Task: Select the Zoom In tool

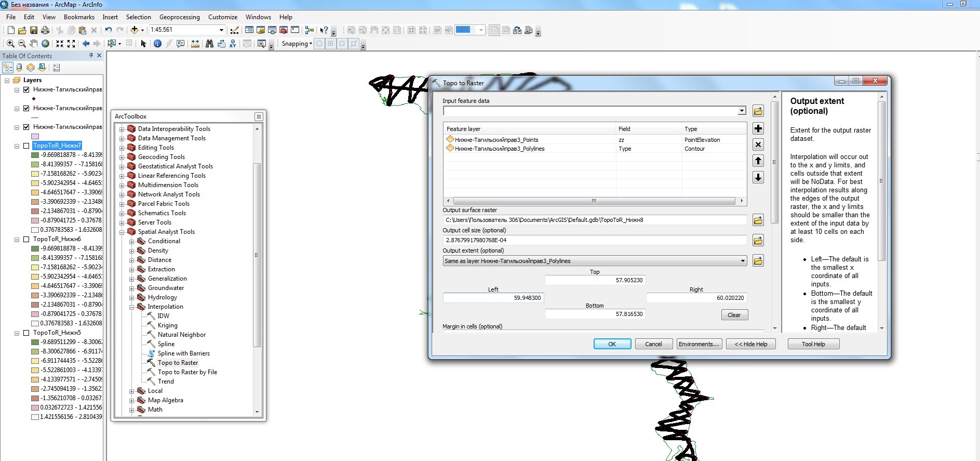Action: pyautogui.click(x=10, y=44)
